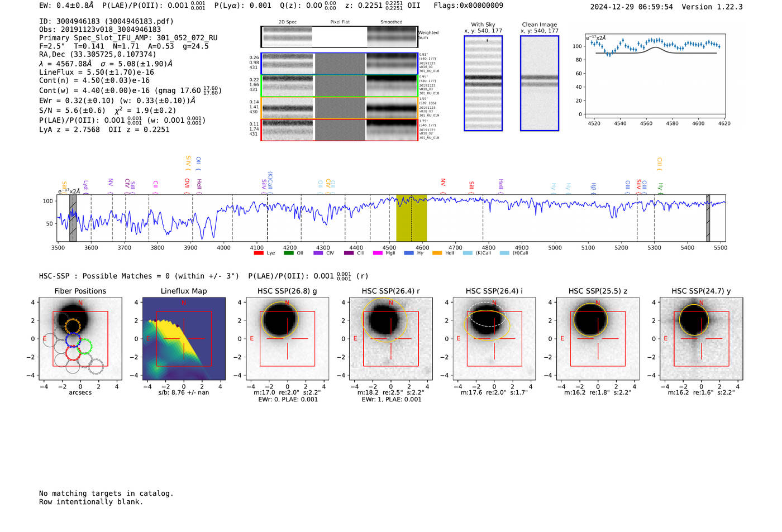View the HSC SSP(26.8) g cutout

coord(287,339)
